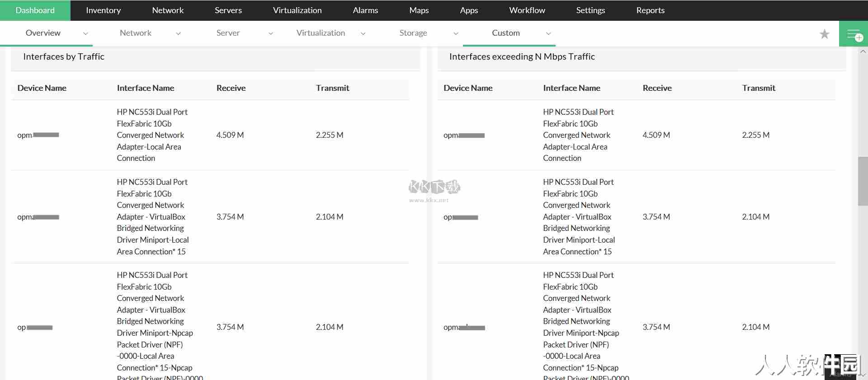
Task: Switch to the Overview dashboard tab
Action: pyautogui.click(x=43, y=33)
